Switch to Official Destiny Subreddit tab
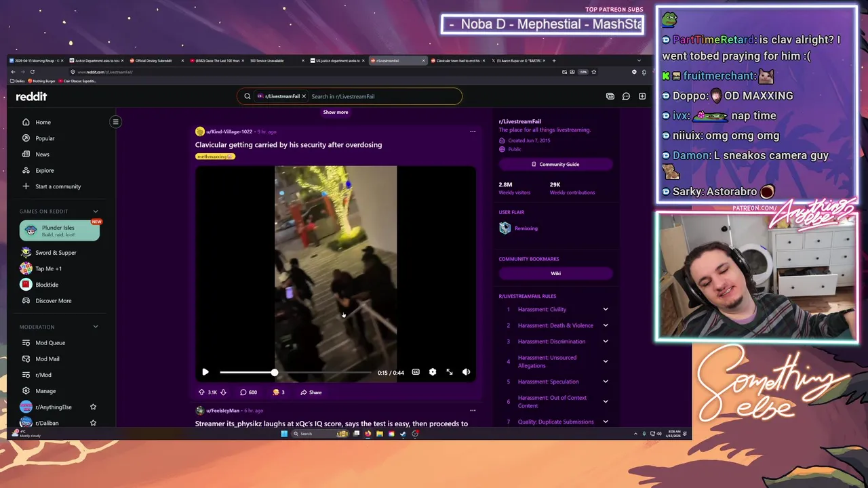The image size is (868, 488). point(157,60)
